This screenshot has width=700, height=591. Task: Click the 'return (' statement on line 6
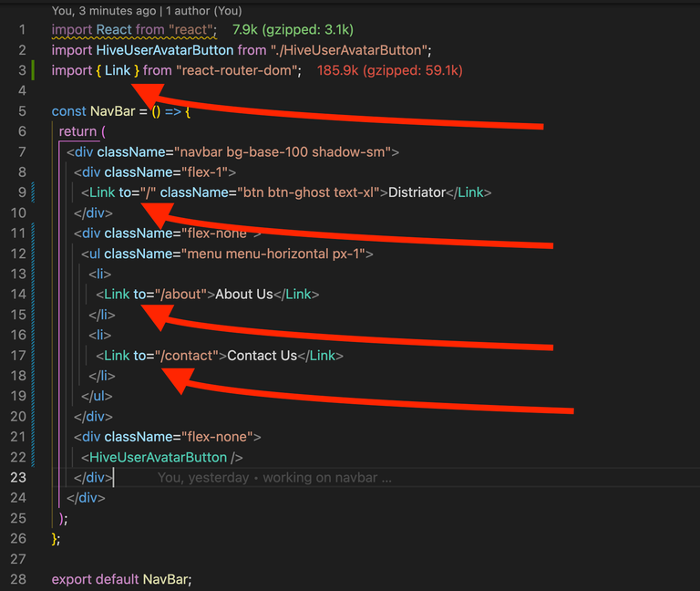(x=82, y=131)
